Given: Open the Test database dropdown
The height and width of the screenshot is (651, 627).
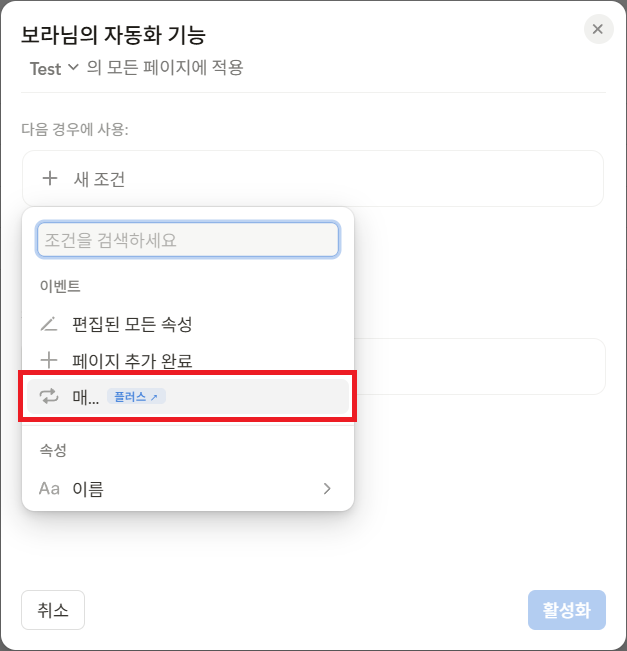Looking at the screenshot, I should (x=54, y=68).
